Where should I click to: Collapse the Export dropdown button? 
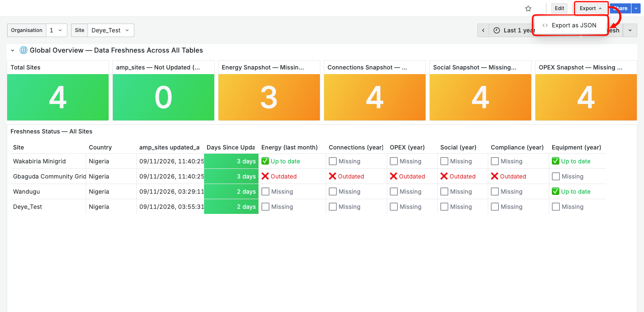tap(591, 8)
